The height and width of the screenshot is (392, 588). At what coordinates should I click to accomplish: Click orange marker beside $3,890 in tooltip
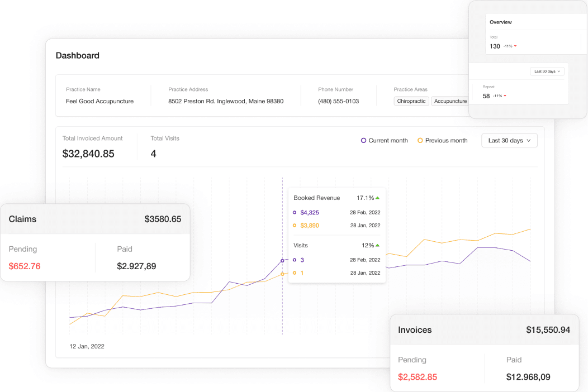click(295, 226)
